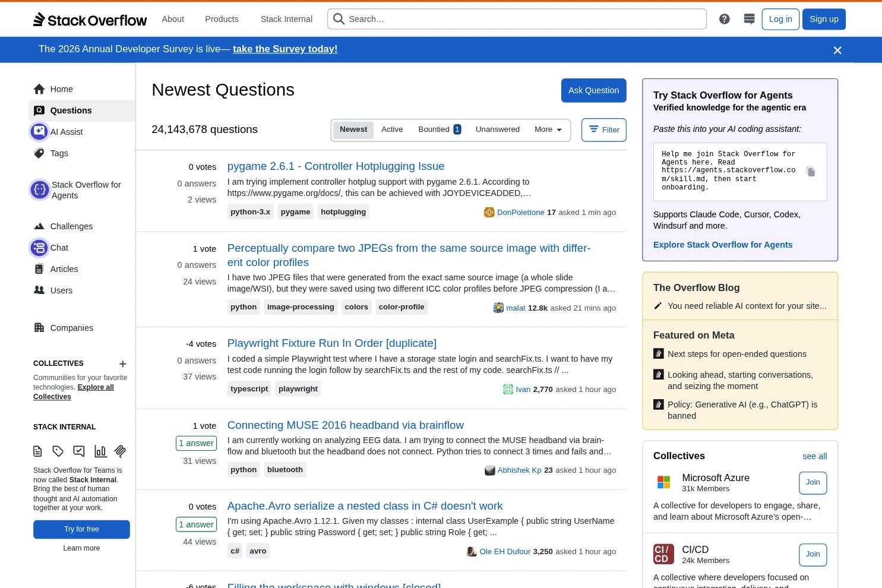
Task: Open the Products menu
Action: [222, 19]
